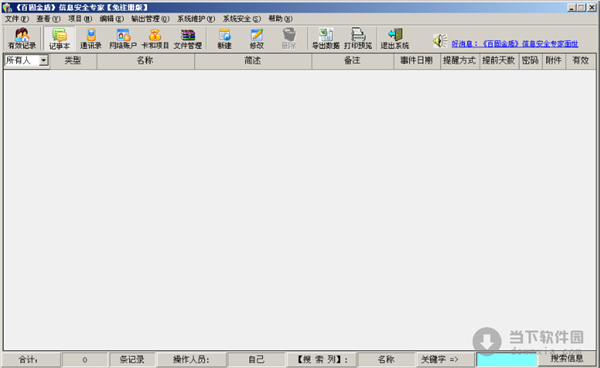Sort by the 事件日期 column header

[x=417, y=60]
